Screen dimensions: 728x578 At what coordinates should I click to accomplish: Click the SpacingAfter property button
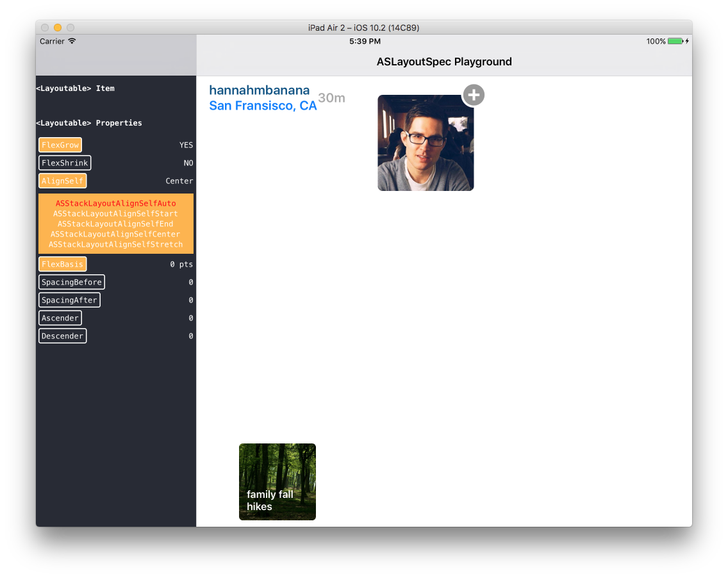(x=69, y=301)
